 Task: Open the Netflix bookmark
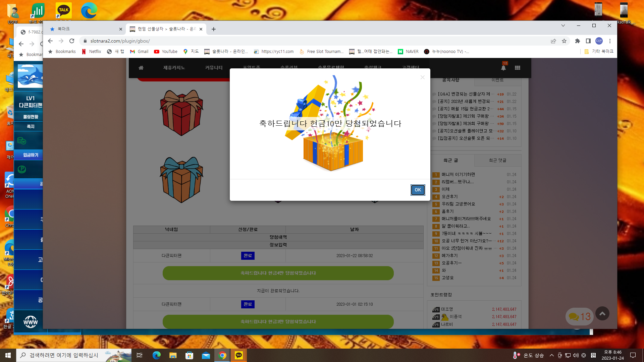pyautogui.click(x=92, y=52)
